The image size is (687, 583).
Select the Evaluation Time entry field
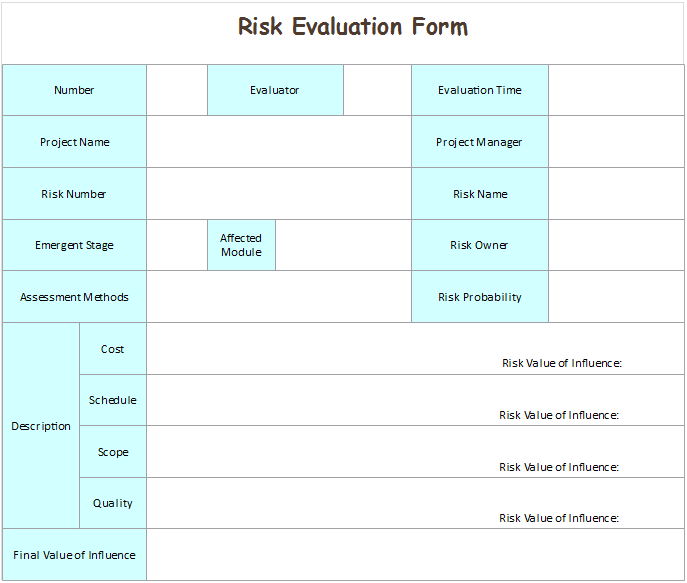click(616, 91)
